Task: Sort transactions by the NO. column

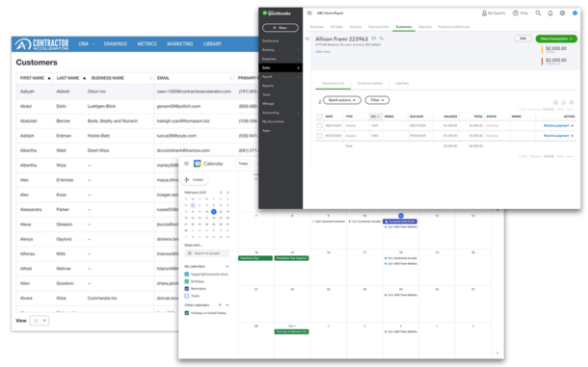Action: [375, 117]
